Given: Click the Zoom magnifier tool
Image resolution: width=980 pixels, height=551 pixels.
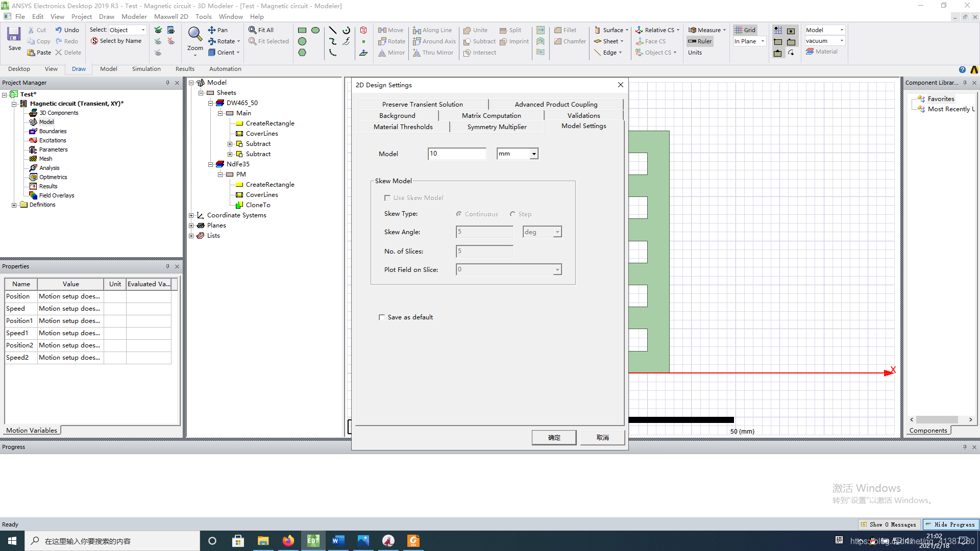Looking at the screenshot, I should tap(195, 35).
